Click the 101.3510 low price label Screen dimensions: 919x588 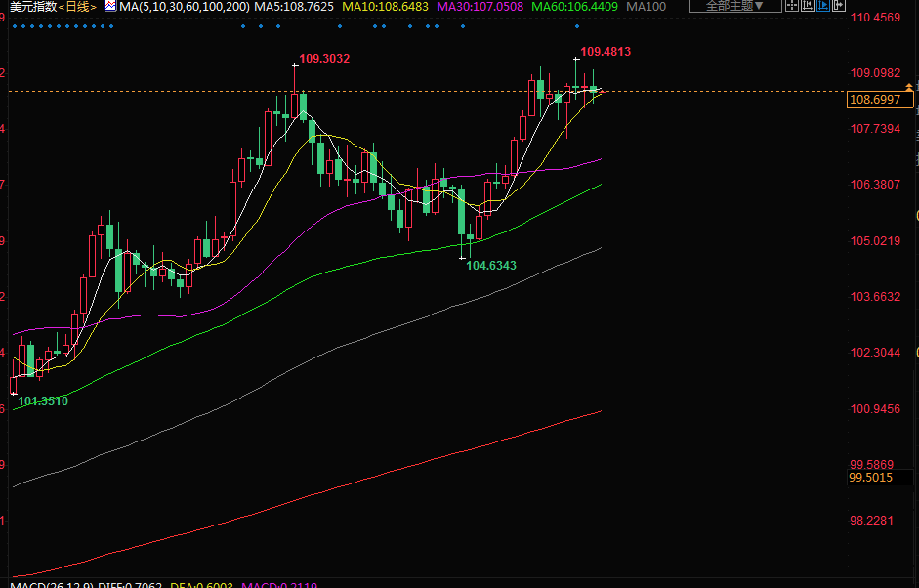(x=43, y=401)
